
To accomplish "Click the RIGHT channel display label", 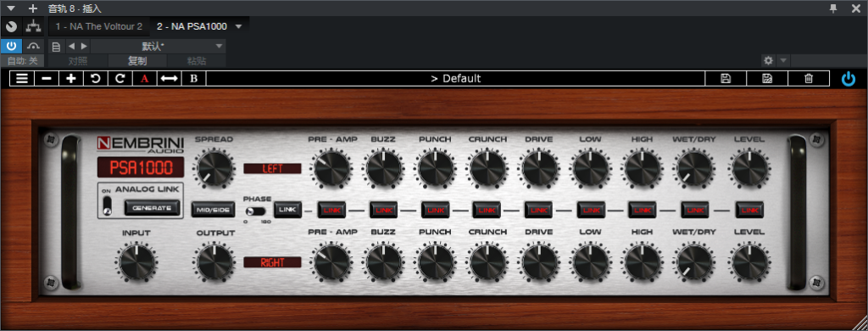I will tap(272, 262).
